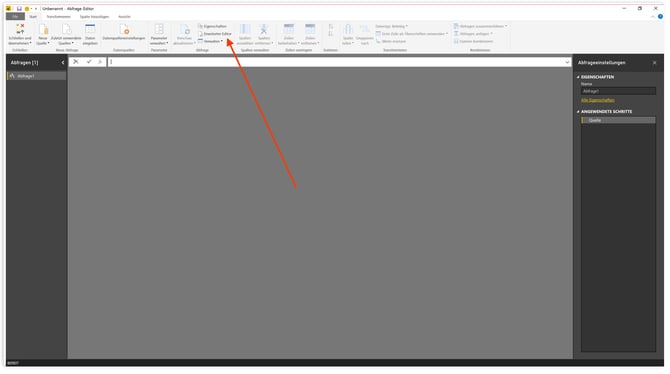This screenshot has width=670, height=374.
Task: Click sort descending icon
Action: click(x=331, y=34)
